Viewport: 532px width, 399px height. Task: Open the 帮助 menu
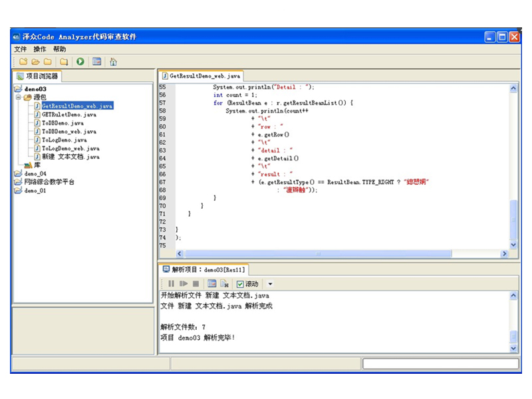(60, 49)
